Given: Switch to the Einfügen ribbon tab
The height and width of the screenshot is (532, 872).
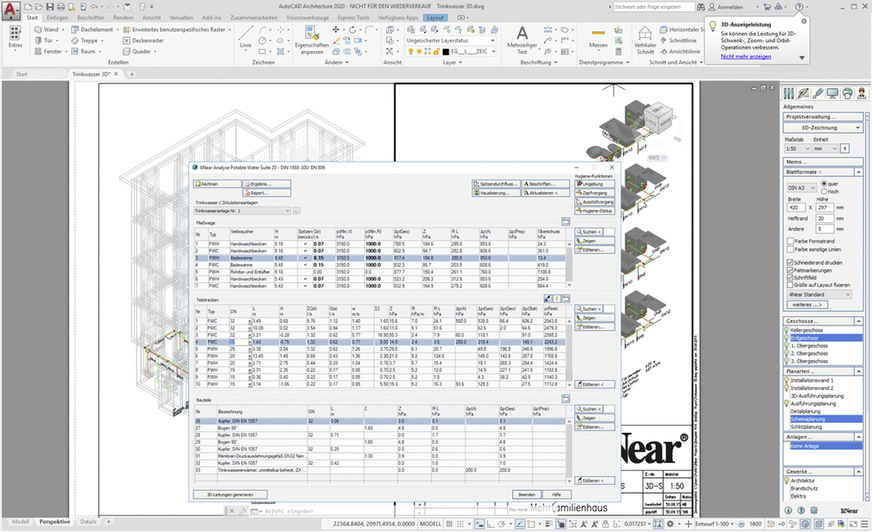Looking at the screenshot, I should [x=58, y=18].
